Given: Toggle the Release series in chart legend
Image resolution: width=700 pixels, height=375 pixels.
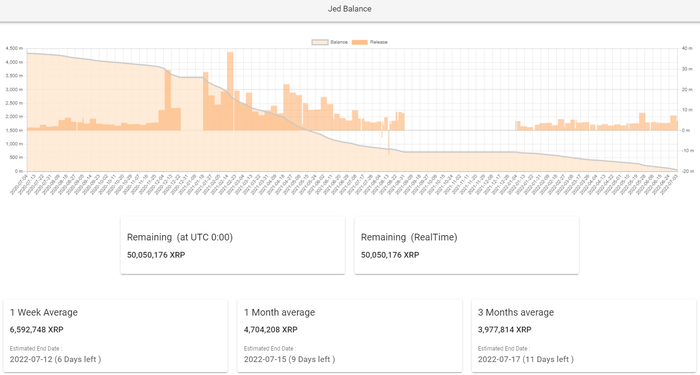Looking at the screenshot, I should 370,42.
